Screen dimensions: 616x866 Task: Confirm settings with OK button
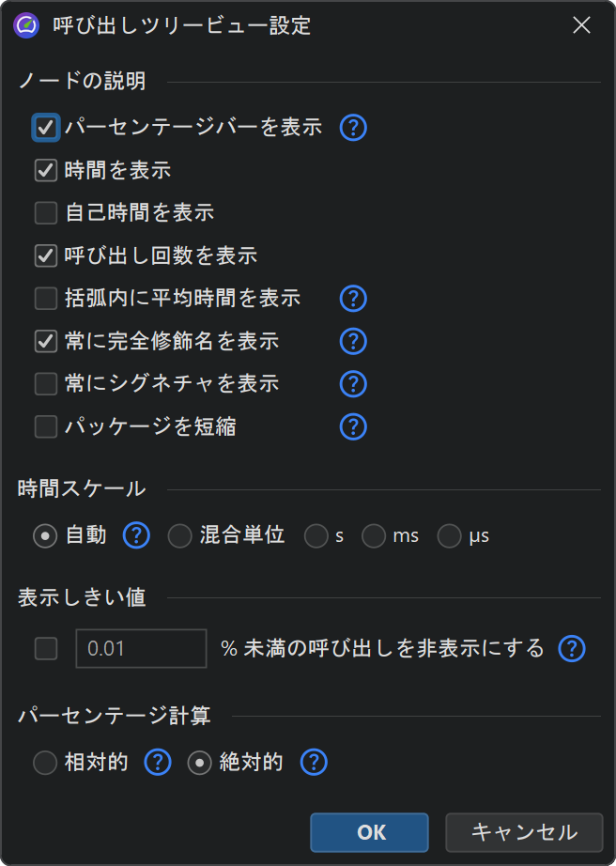tap(370, 832)
